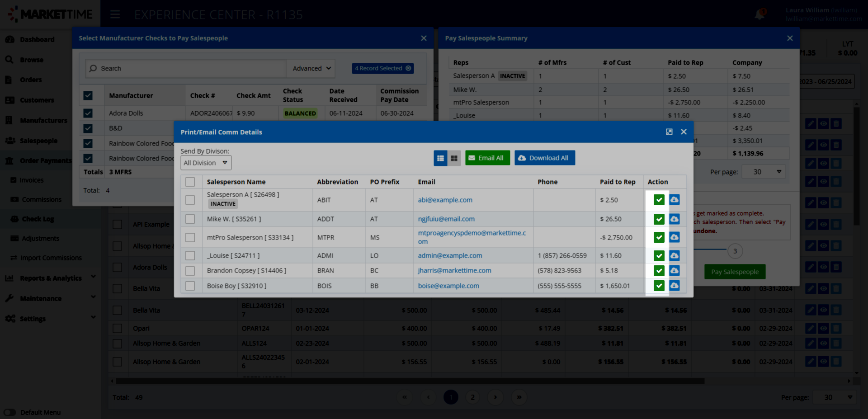Click the Search field in Select Manufacturer Checks
Image resolution: width=868 pixels, height=419 pixels.
click(185, 68)
